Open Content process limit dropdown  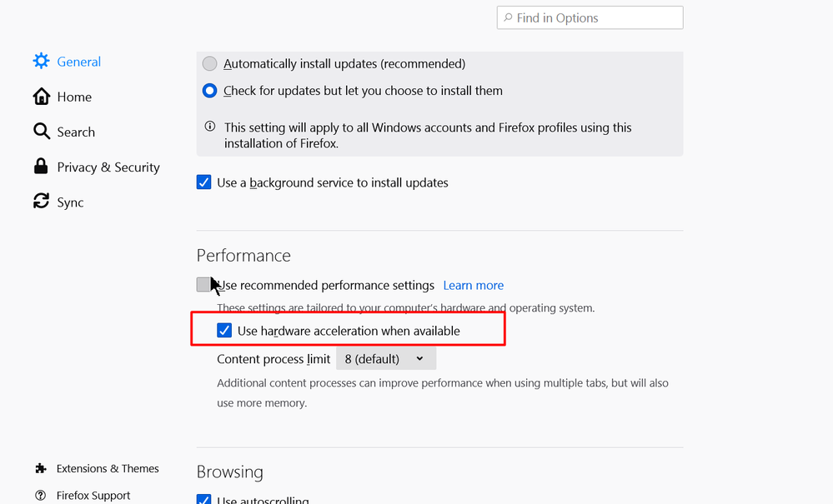pyautogui.click(x=386, y=359)
